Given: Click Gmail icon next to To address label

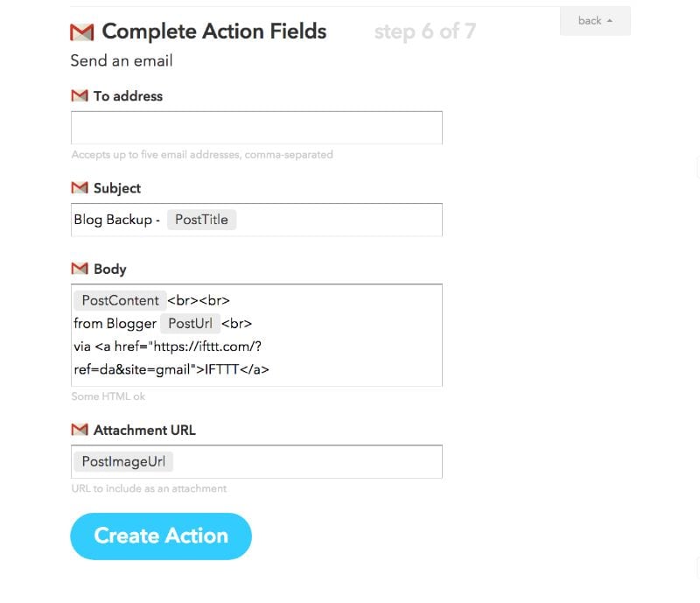Looking at the screenshot, I should coord(80,95).
